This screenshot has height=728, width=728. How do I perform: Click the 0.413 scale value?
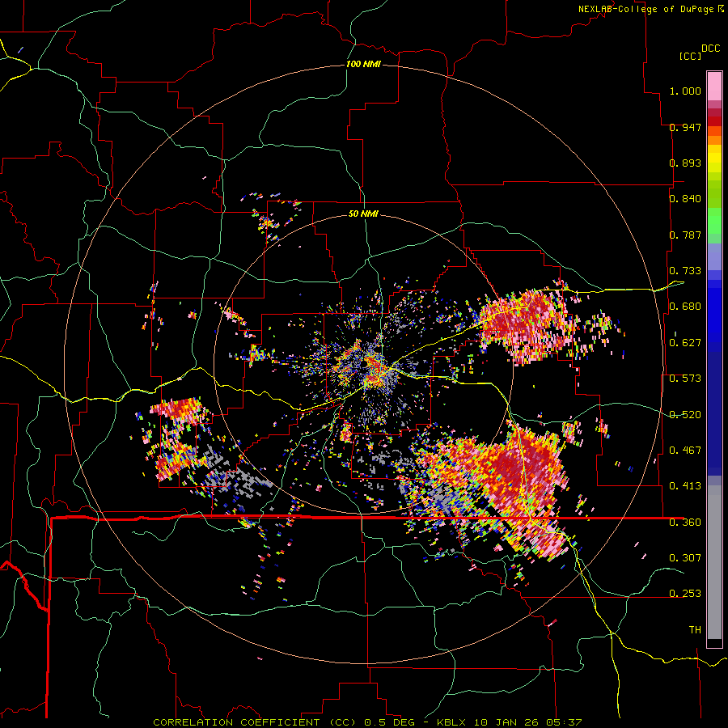tap(685, 485)
